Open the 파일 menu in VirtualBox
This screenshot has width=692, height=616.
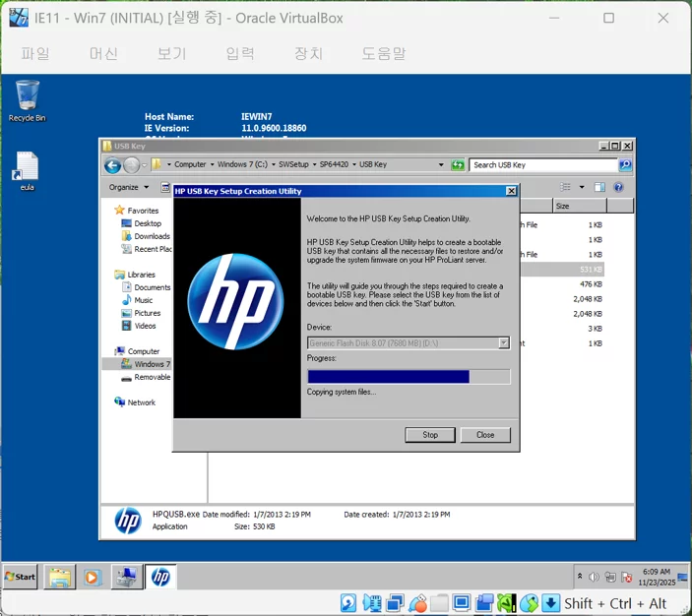[x=35, y=53]
